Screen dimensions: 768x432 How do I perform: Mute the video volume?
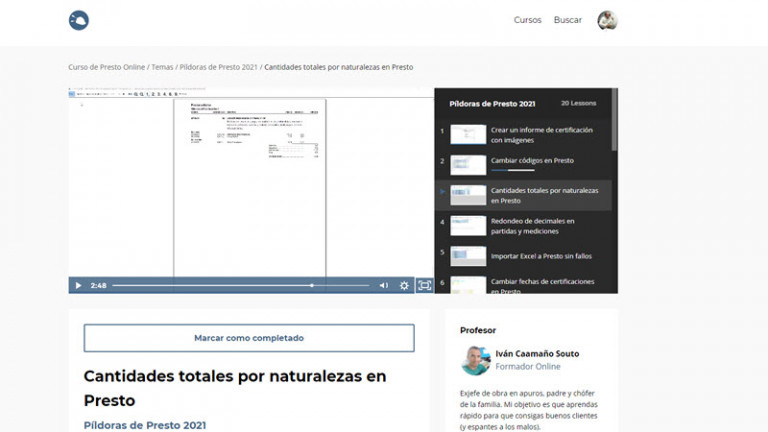383,285
